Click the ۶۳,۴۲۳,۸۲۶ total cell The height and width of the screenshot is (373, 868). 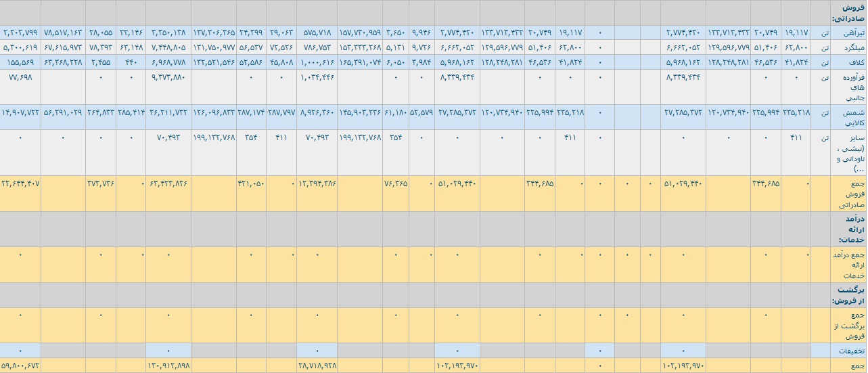[168, 183]
